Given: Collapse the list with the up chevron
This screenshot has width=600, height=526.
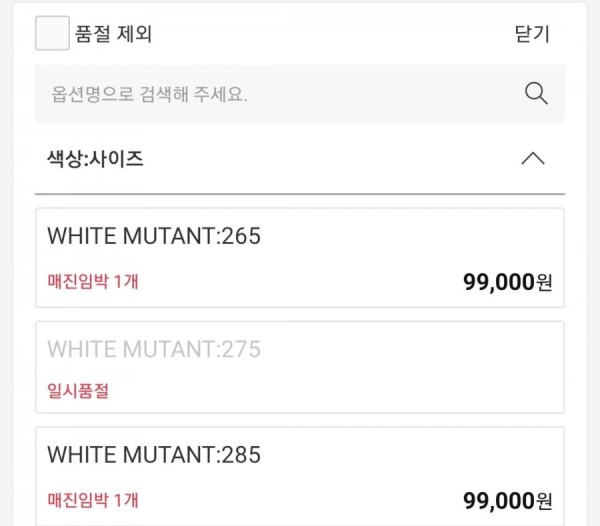Looking at the screenshot, I should tap(533, 158).
